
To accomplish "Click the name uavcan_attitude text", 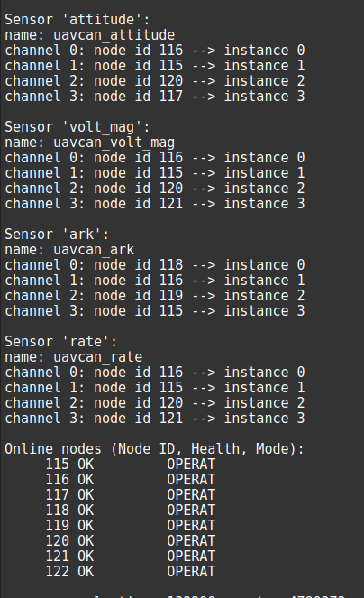I will point(89,35).
